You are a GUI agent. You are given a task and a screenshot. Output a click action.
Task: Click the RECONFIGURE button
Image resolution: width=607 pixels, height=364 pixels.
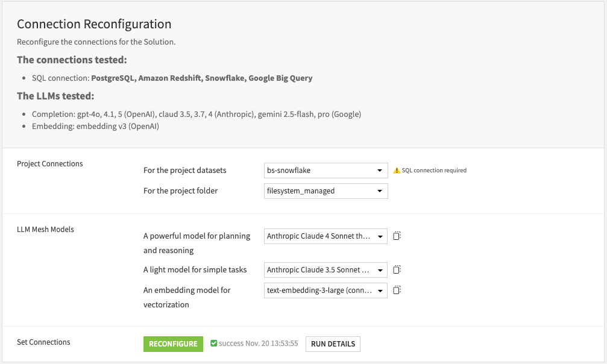click(173, 344)
